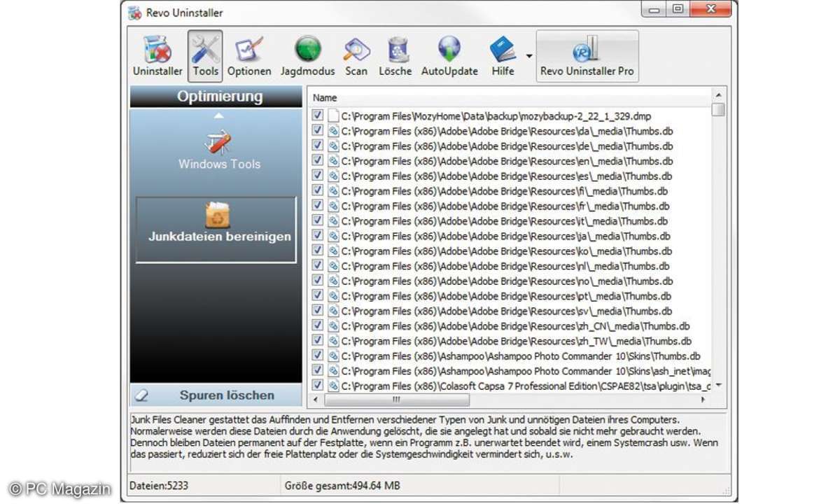
Task: Click the Optimierung panel header
Action: tap(216, 97)
